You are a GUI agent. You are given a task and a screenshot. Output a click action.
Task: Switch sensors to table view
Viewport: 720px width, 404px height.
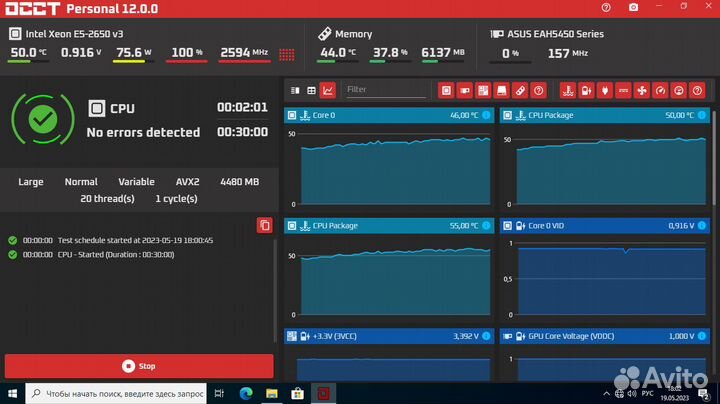(311, 90)
